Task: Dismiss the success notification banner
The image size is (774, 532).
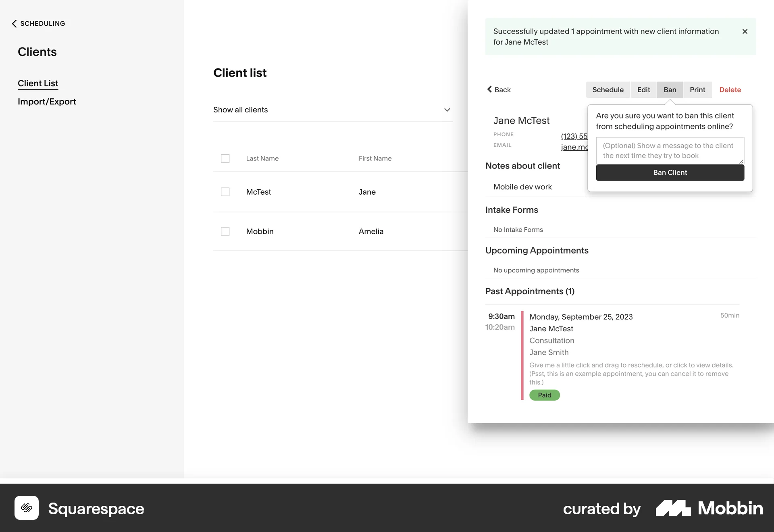Action: click(745, 31)
